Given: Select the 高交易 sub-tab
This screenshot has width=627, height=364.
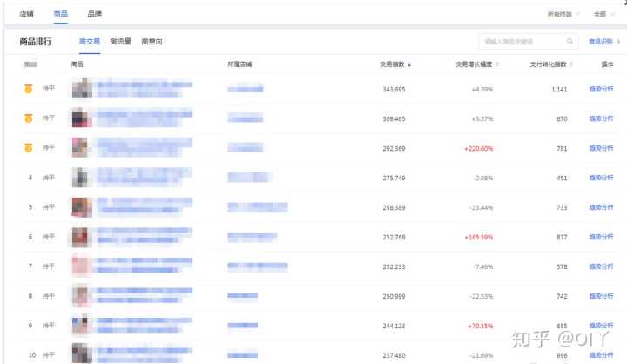Looking at the screenshot, I should (89, 42).
